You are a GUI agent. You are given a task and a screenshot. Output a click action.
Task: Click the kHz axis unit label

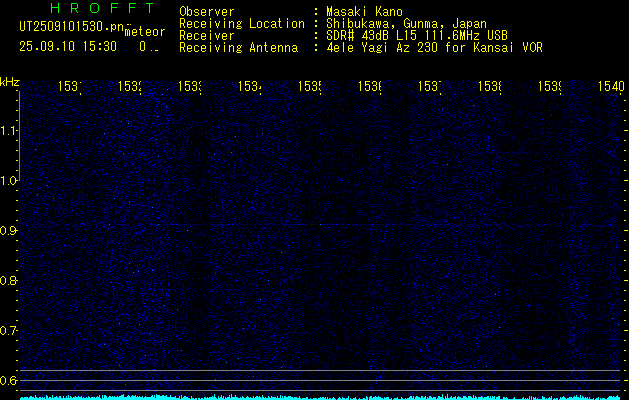9,83
